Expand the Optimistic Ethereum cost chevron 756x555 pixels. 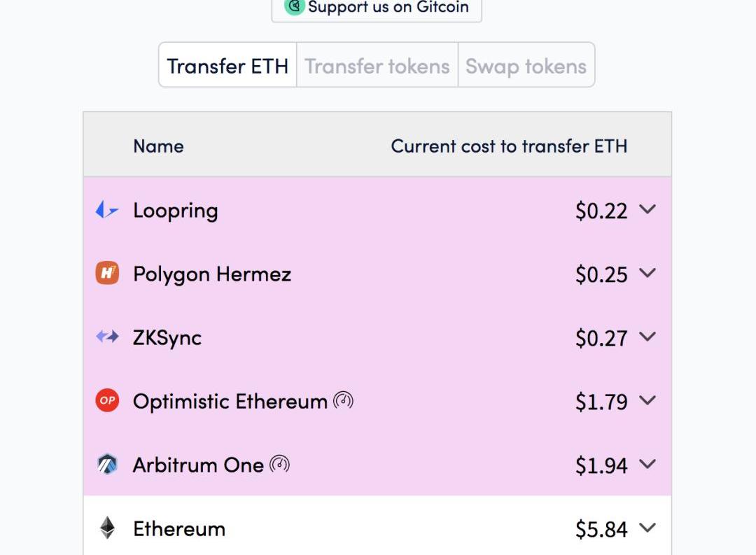pyautogui.click(x=647, y=400)
